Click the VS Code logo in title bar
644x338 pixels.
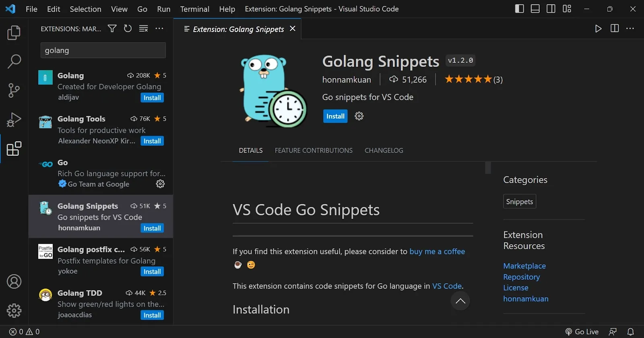[x=10, y=9]
